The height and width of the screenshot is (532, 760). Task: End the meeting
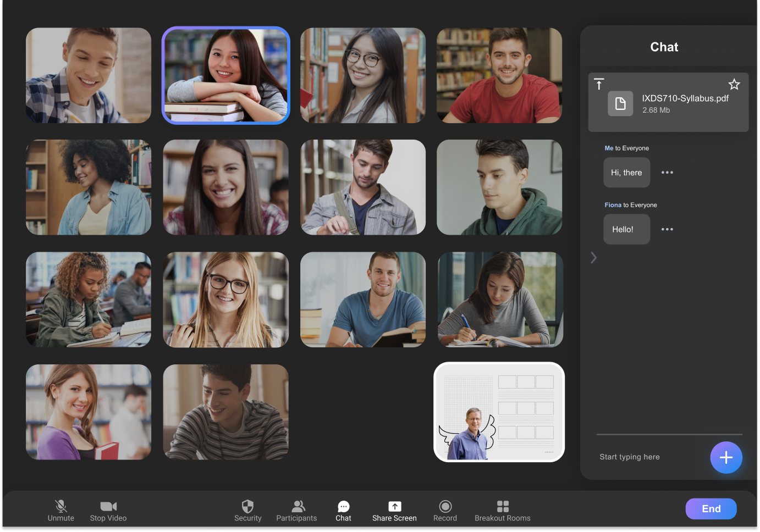pos(711,509)
